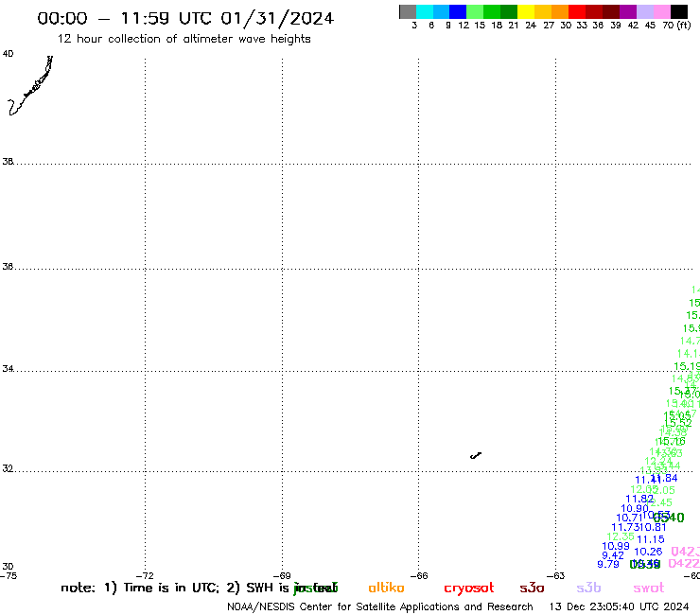Screen dimensions: 700x615
Task: Click the light green value '12.35'
Action: (621, 536)
